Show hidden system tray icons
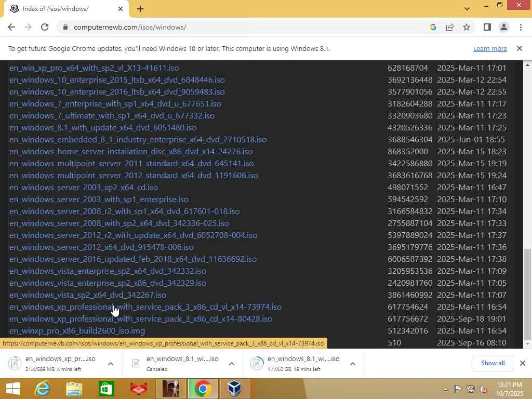 (445, 389)
